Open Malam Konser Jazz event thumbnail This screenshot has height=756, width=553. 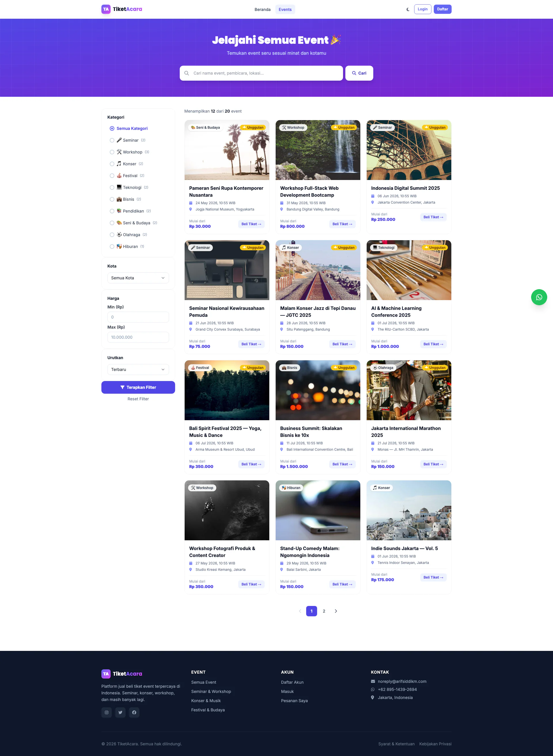coord(318,270)
